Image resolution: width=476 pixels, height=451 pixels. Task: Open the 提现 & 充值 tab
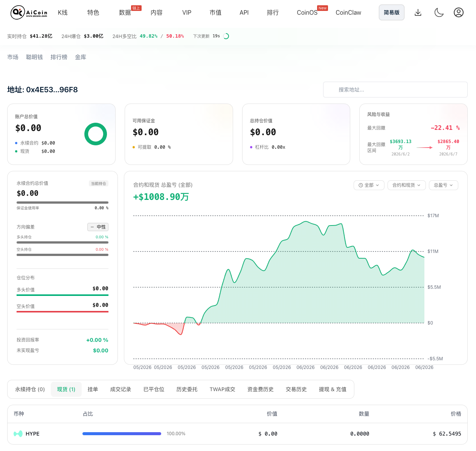click(333, 389)
